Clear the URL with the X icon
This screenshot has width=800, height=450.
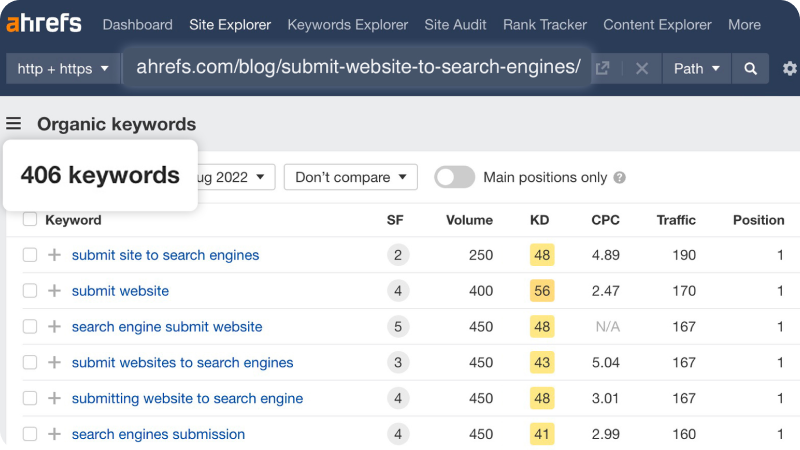tap(642, 68)
